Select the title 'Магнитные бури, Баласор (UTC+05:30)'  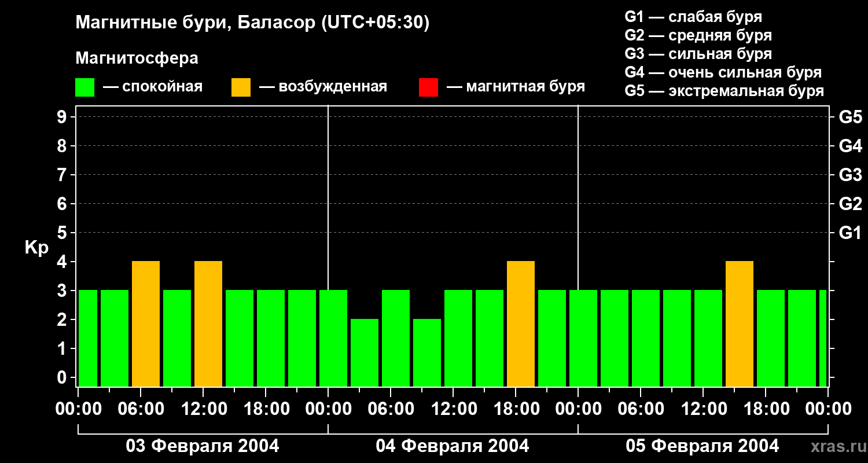click(253, 23)
